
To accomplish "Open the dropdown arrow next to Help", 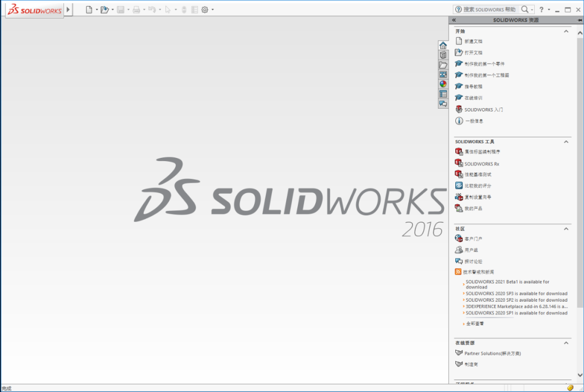I will (x=549, y=10).
